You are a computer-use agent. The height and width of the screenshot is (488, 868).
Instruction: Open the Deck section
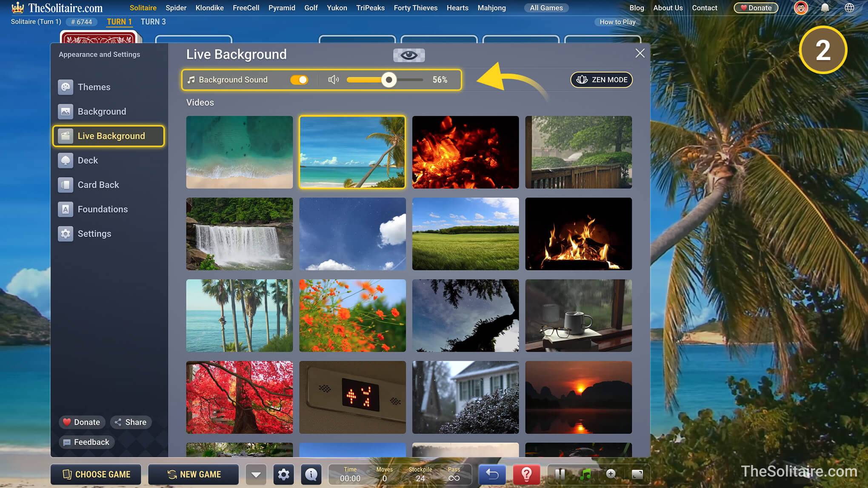78,161
